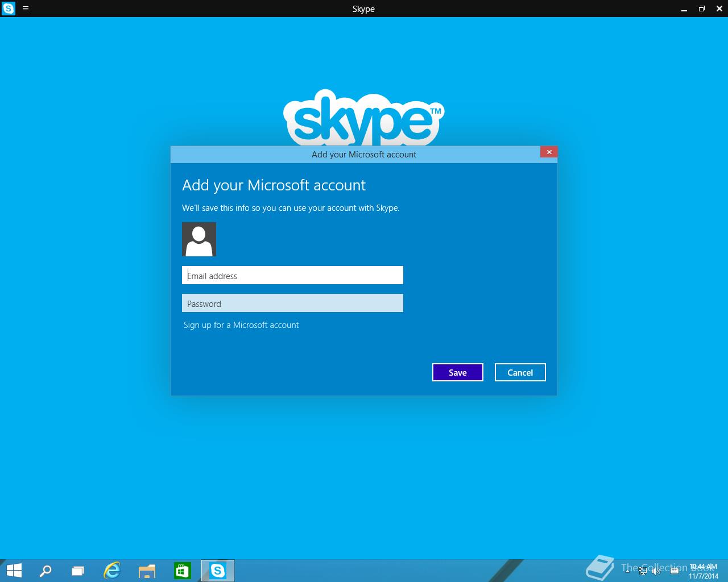Open the Windows Store taskbar icon
Image resolution: width=728 pixels, height=582 pixels.
[182, 571]
